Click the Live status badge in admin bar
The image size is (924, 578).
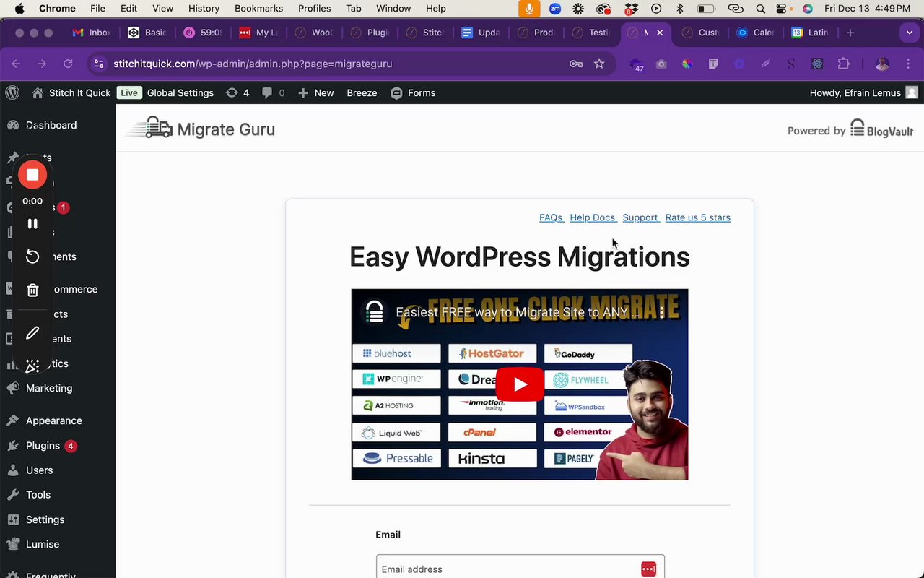(x=129, y=92)
